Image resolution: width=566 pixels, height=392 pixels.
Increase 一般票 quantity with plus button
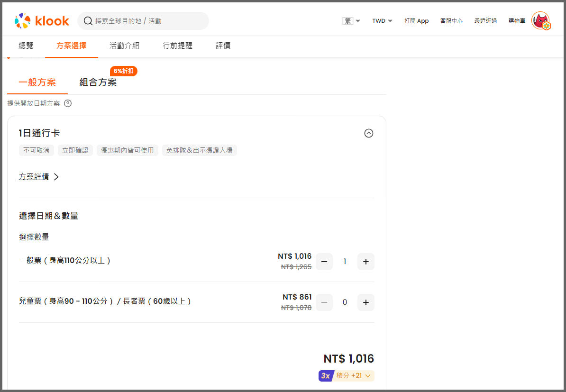click(x=365, y=262)
